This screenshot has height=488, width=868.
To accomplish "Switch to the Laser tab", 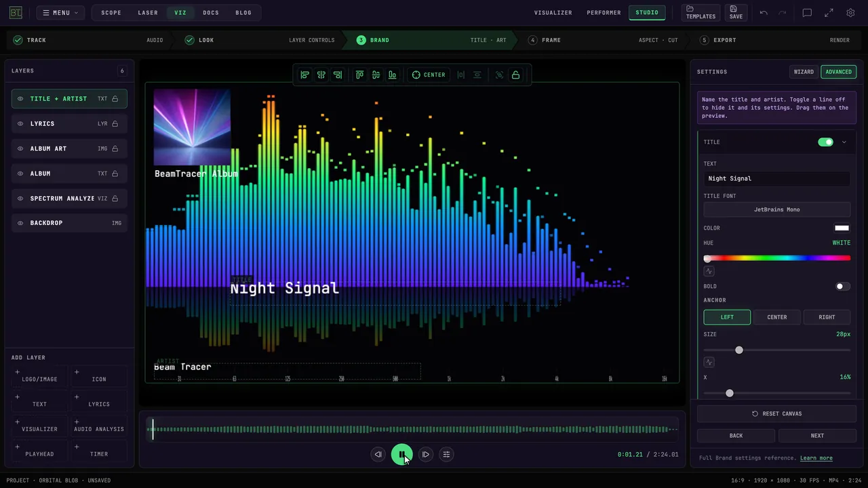I will point(148,13).
